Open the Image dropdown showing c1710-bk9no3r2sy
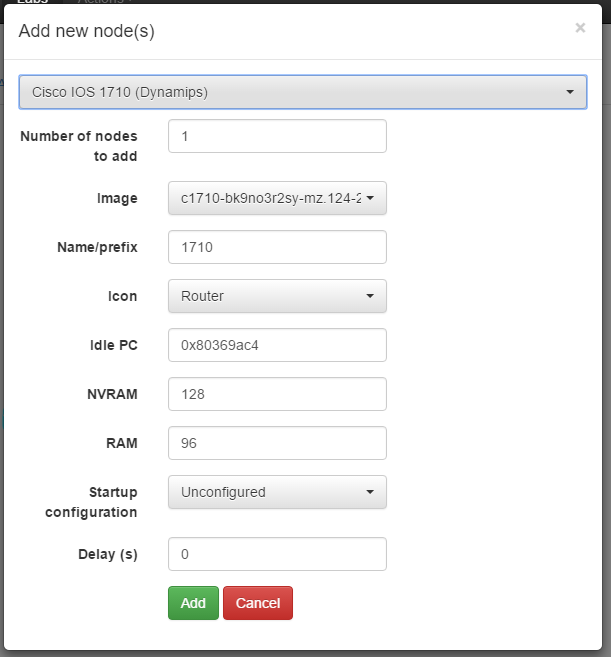This screenshot has height=657, width=611. pos(277,198)
